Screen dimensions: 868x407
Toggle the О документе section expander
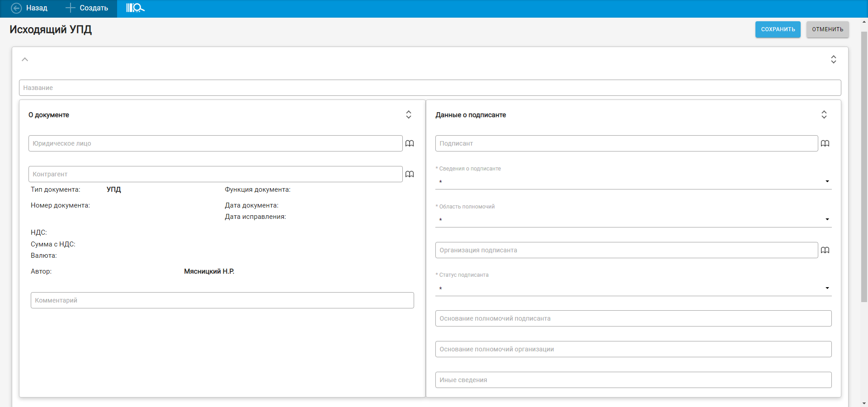[x=408, y=114]
